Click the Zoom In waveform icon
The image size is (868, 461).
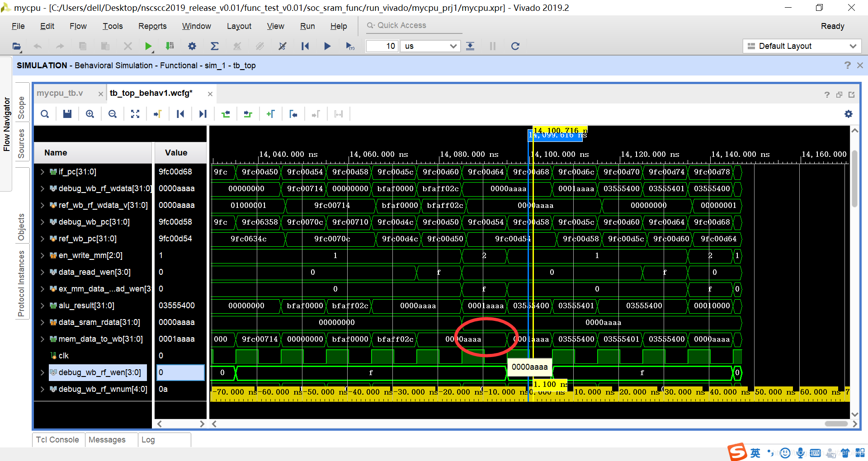click(90, 114)
